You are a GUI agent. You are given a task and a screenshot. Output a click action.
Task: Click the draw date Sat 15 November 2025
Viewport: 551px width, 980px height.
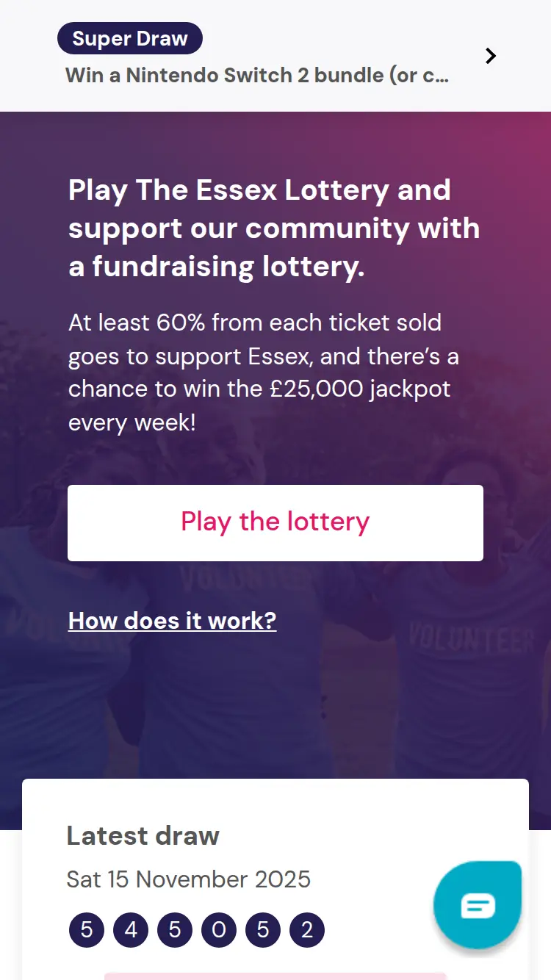(189, 879)
